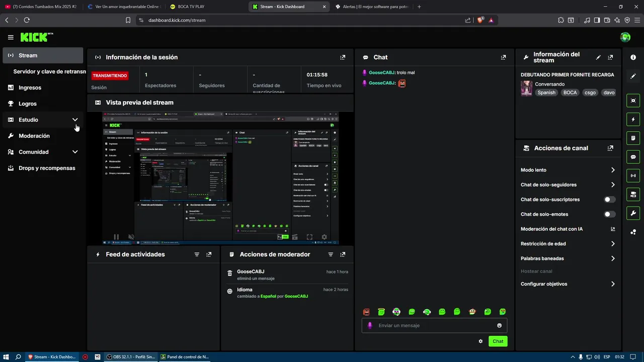Click the BOCA tag
The image size is (644, 362).
(570, 93)
